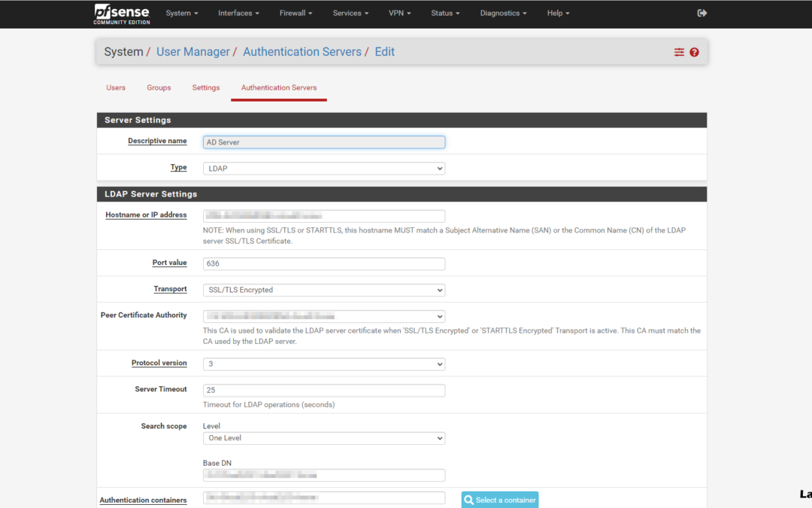Image resolution: width=812 pixels, height=508 pixels.
Task: Switch to the Settings tab
Action: pos(205,87)
